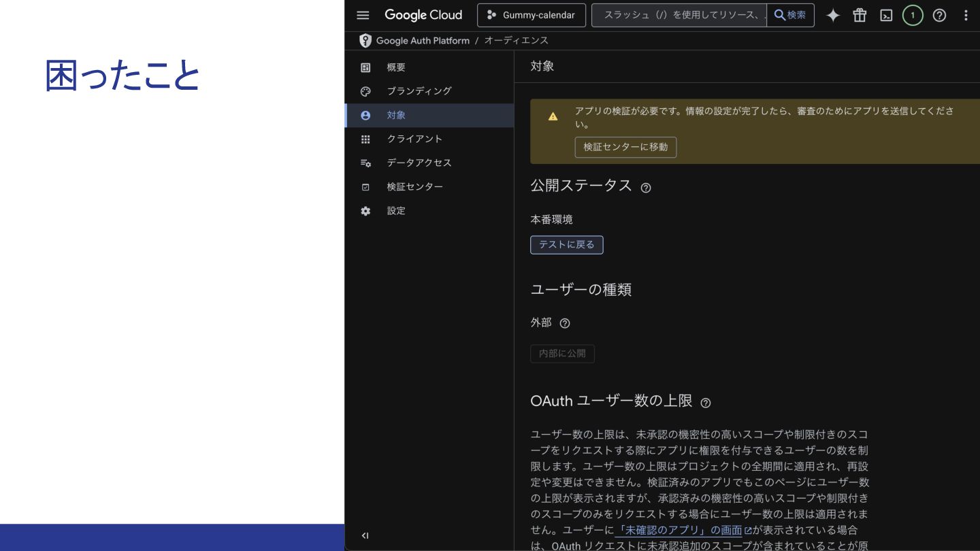Click the Google Auth Platform shield icon
The image size is (980, 551).
pos(365,41)
